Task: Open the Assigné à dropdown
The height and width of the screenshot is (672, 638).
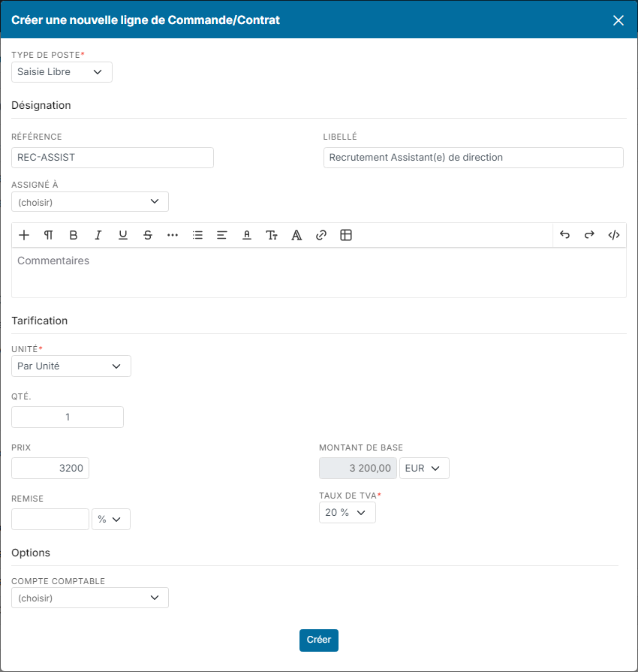Action: (x=90, y=202)
